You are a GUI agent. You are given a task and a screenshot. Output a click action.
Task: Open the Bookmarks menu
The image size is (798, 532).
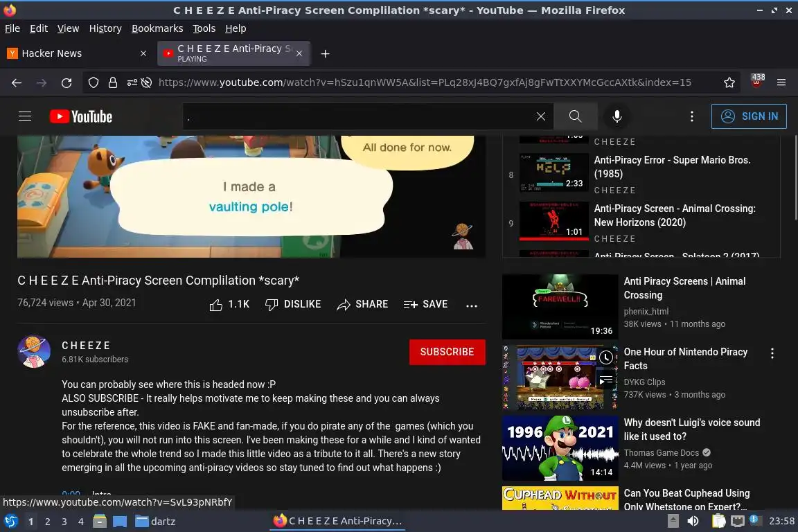(x=157, y=28)
